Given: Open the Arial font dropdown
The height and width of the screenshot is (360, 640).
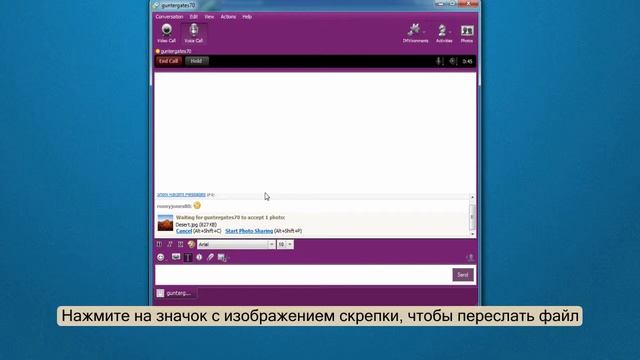Looking at the screenshot, I should coord(271,244).
